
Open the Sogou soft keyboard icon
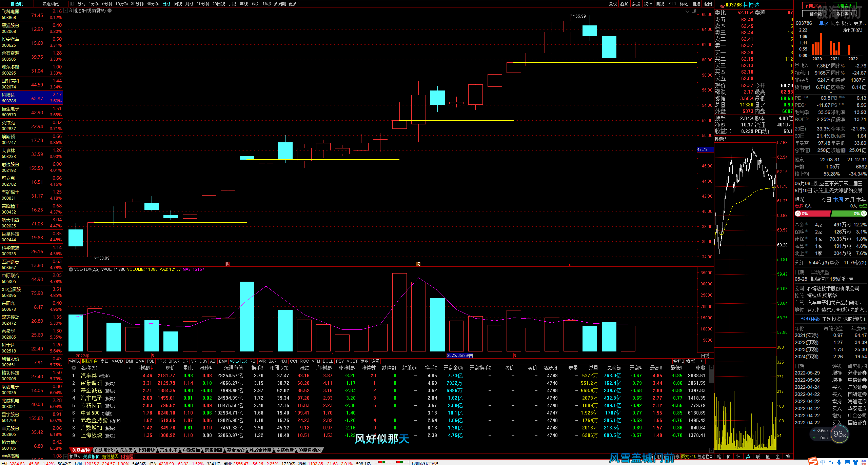click(x=847, y=462)
